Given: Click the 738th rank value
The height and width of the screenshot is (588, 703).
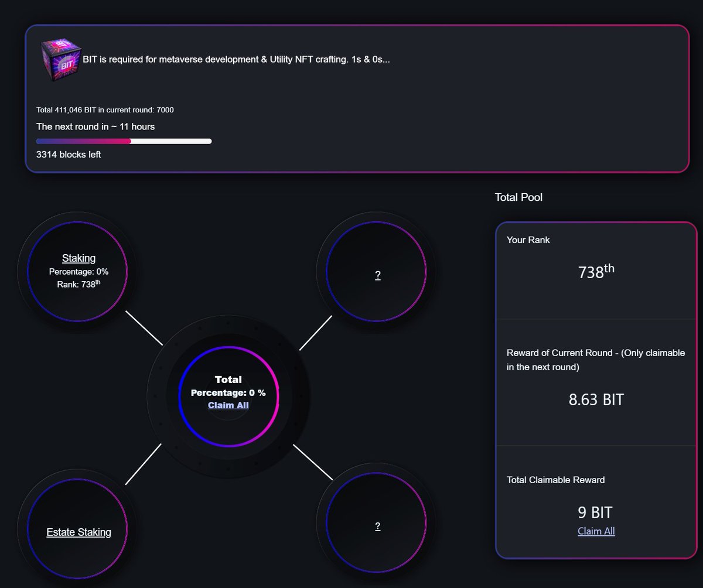Looking at the screenshot, I should point(595,272).
